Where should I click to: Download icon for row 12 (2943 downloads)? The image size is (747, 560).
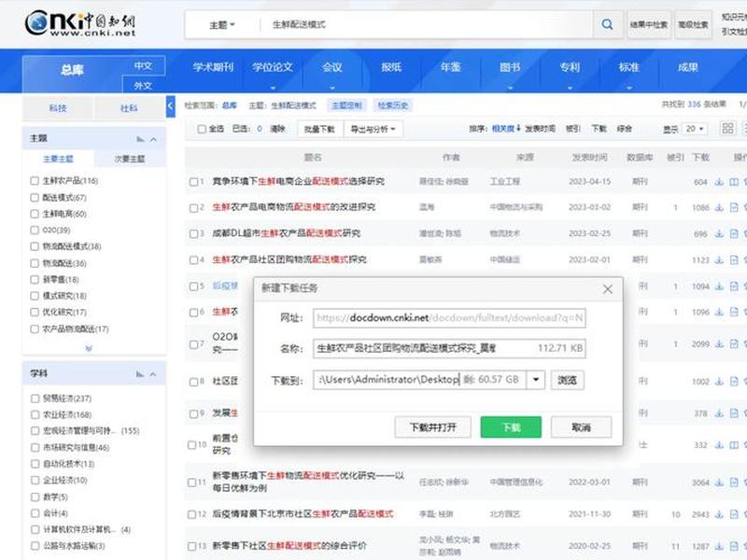[719, 514]
